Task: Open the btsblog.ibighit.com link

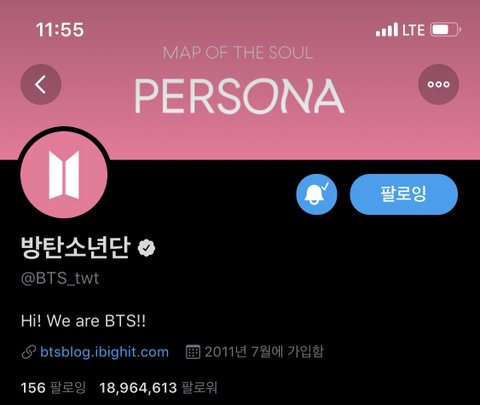Action: point(104,352)
